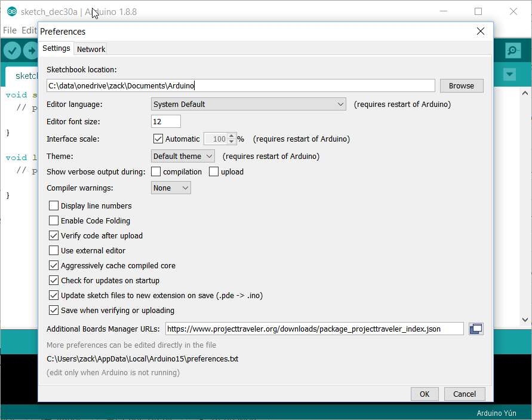The image size is (532, 420).
Task: Click editor scrollbar up arrow
Action: 525,93
